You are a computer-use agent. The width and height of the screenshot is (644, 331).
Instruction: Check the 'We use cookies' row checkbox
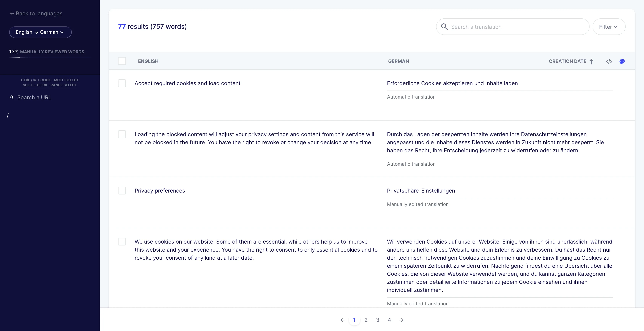point(122,242)
